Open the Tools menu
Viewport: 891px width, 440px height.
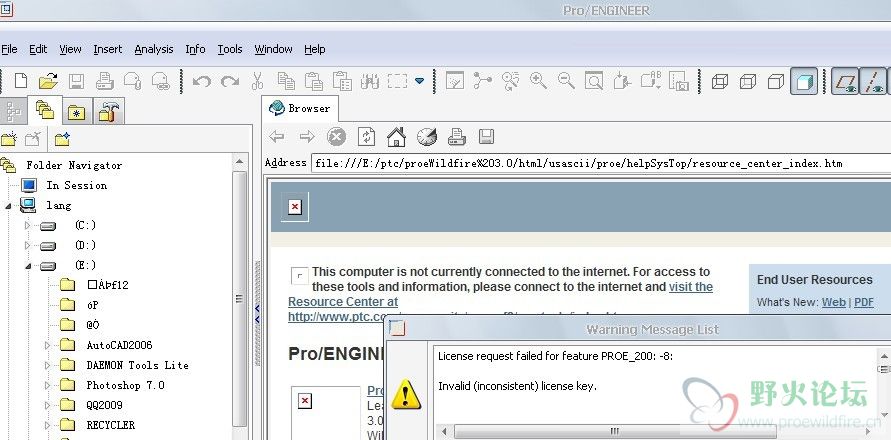coord(230,49)
